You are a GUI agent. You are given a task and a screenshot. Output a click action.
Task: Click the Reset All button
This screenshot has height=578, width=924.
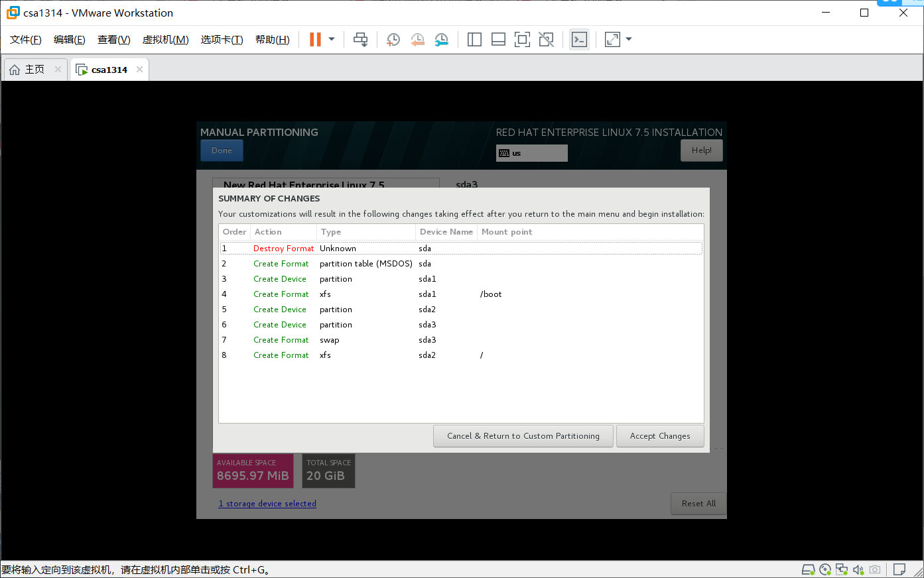[x=698, y=504]
